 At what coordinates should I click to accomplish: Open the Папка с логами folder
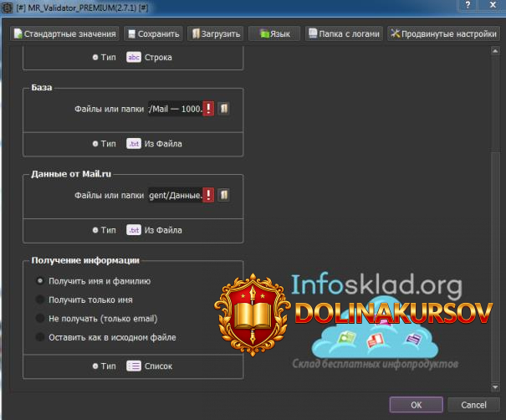pos(344,33)
